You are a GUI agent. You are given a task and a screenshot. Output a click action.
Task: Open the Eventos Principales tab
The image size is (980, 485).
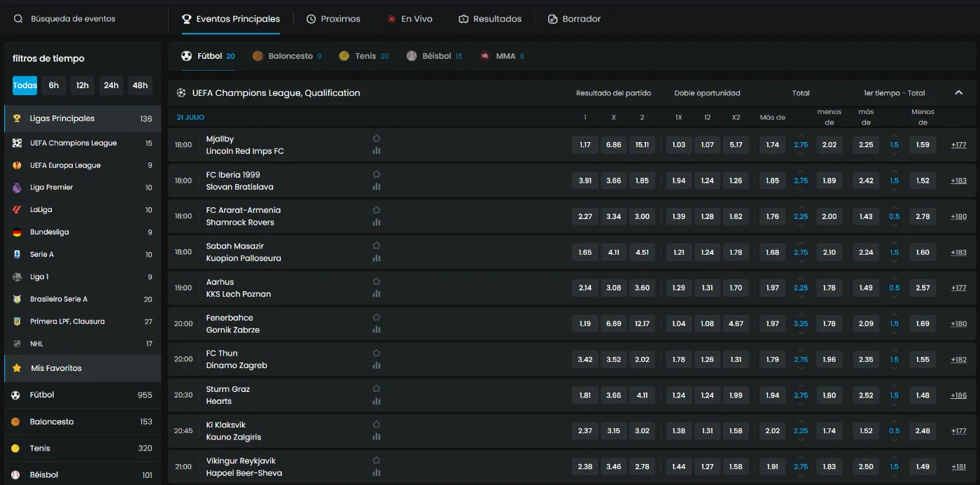point(230,19)
